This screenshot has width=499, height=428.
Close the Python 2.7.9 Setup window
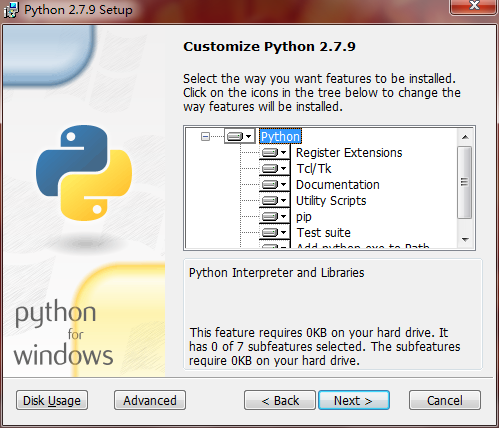[474, 6]
